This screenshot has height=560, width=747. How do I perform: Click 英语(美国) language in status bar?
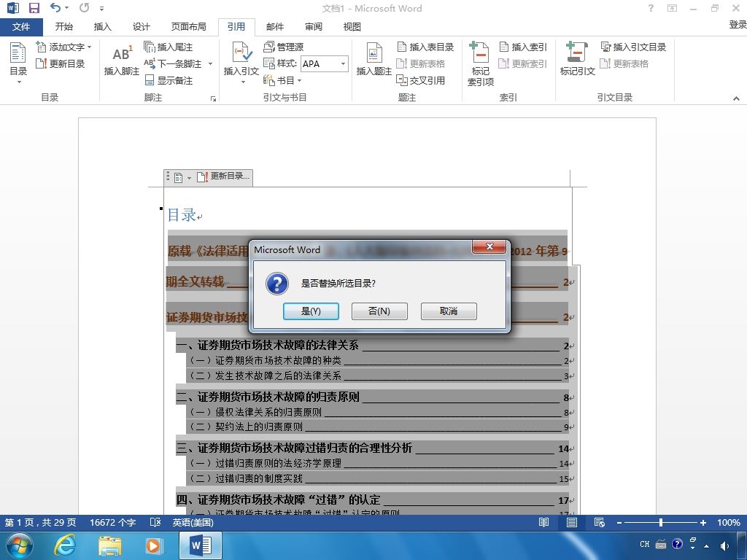(x=193, y=522)
